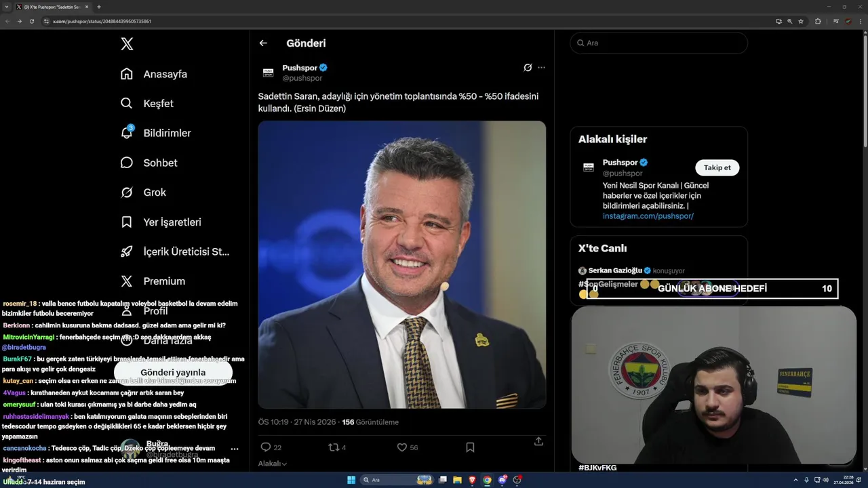This screenshot has height=488, width=868.
Task: Click the Keşfet magnifier icon
Action: (127, 104)
